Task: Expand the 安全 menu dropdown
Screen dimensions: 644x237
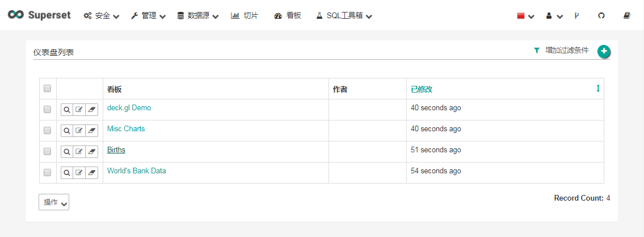Action: point(102,16)
